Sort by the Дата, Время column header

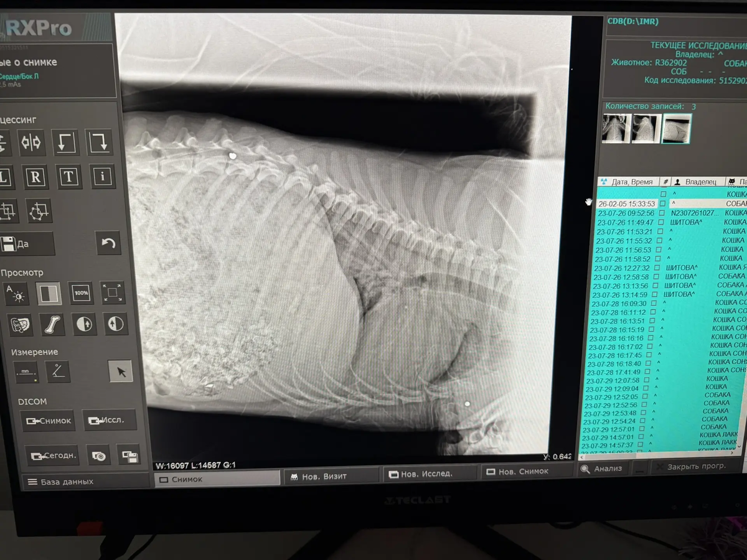(628, 182)
